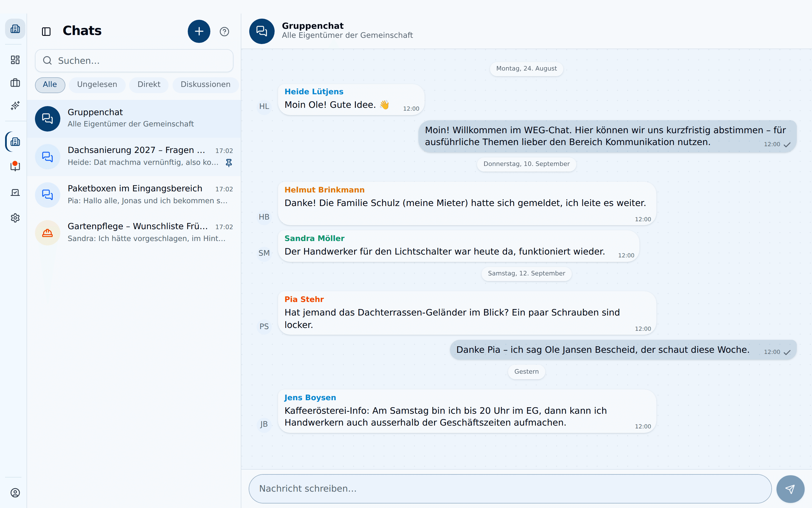Click sender name Pia Stehr

point(304,299)
